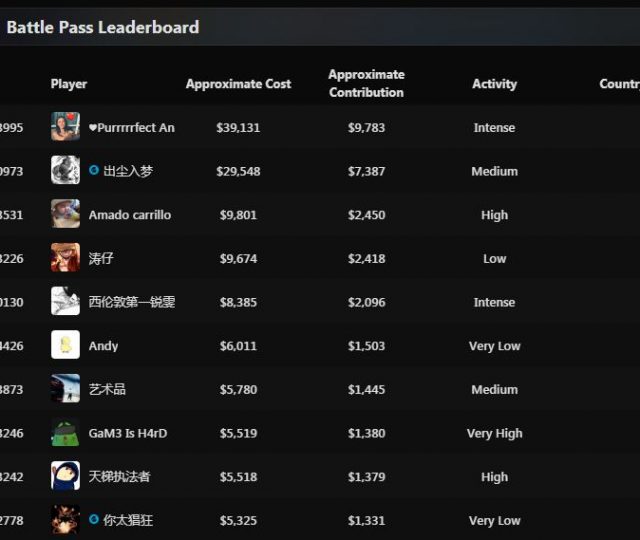Click the Player column header
Image resolution: width=640 pixels, height=540 pixels.
coord(69,84)
